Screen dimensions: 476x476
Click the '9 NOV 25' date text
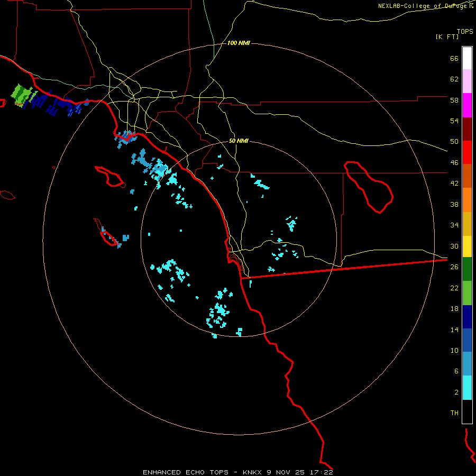pyautogui.click(x=286, y=472)
